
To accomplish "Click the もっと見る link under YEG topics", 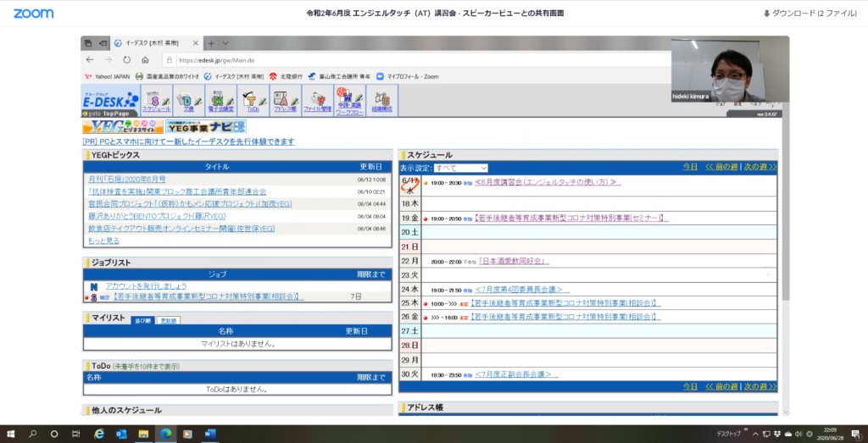I will pyautogui.click(x=103, y=240).
